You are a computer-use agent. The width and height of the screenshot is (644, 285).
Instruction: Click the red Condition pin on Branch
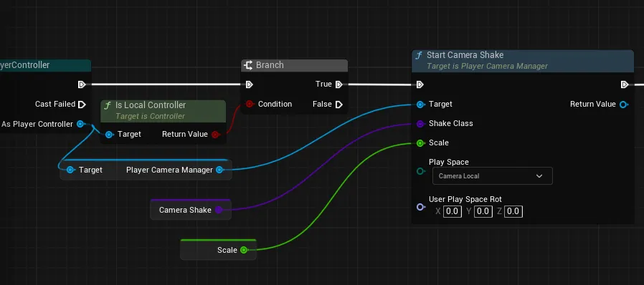[249, 104]
